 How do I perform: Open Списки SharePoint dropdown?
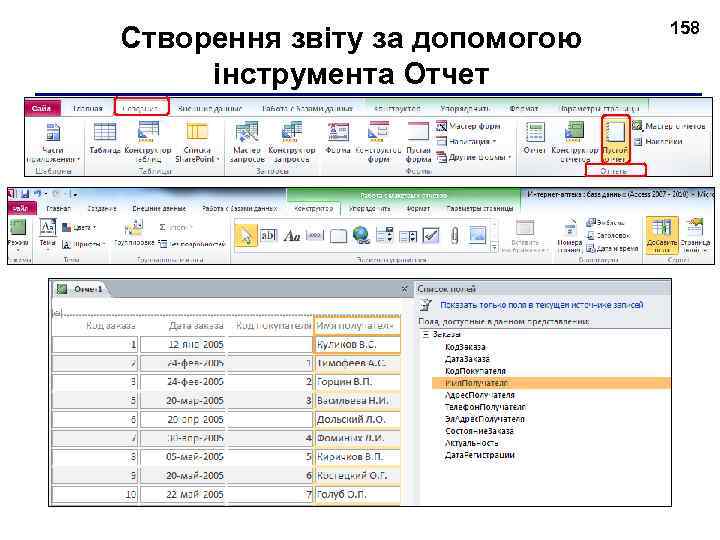pyautogui.click(x=197, y=141)
